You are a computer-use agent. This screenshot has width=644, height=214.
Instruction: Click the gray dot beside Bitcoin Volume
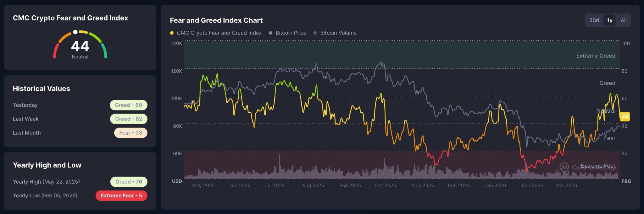315,33
